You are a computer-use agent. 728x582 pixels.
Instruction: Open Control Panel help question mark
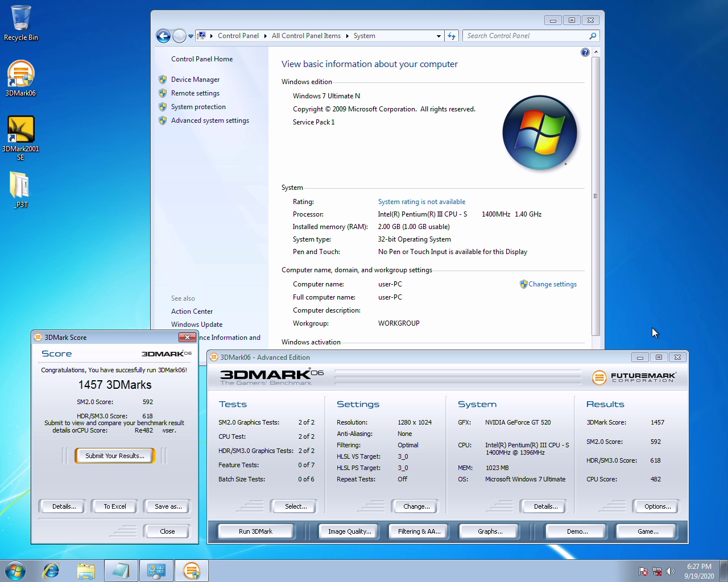(x=585, y=52)
